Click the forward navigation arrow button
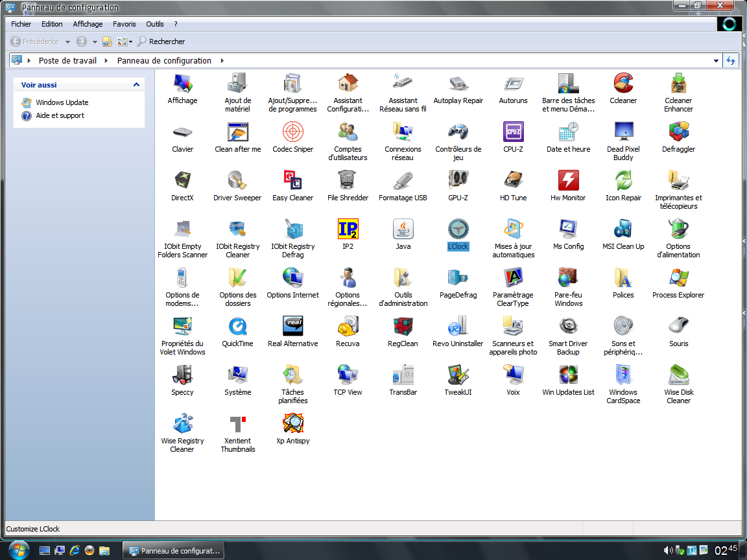Screen dimensions: 747x560 (x=82, y=41)
